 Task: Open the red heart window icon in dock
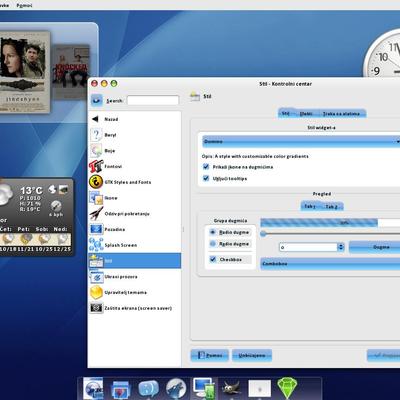[120, 389]
